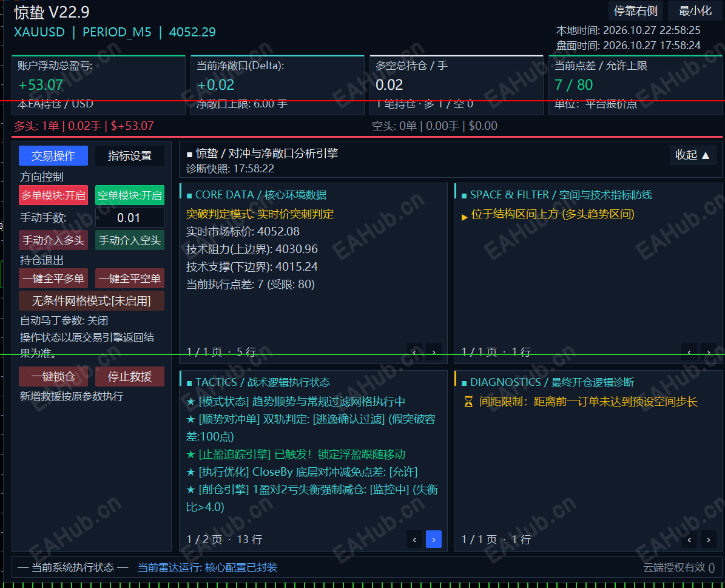
Task: Click the [止盈追踪引擎] 已触发 status line
Action: [296, 455]
